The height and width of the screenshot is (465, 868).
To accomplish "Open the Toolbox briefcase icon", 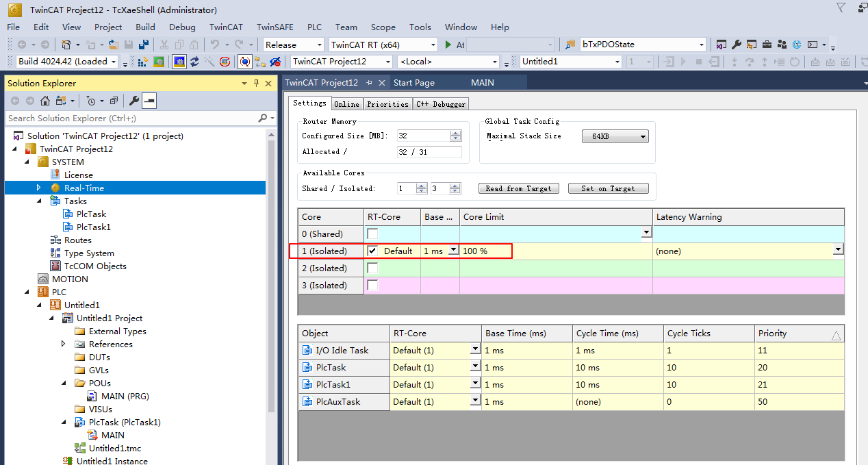I will (767, 45).
